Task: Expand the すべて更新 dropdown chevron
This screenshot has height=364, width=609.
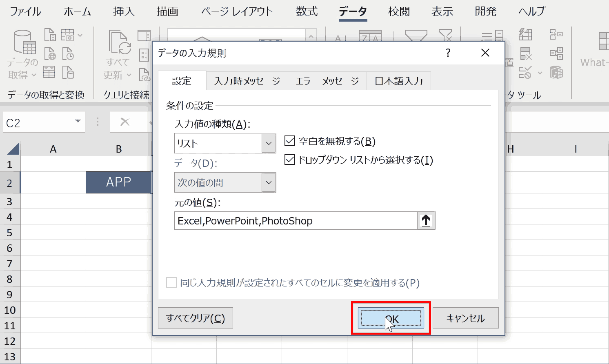Action: (x=129, y=75)
